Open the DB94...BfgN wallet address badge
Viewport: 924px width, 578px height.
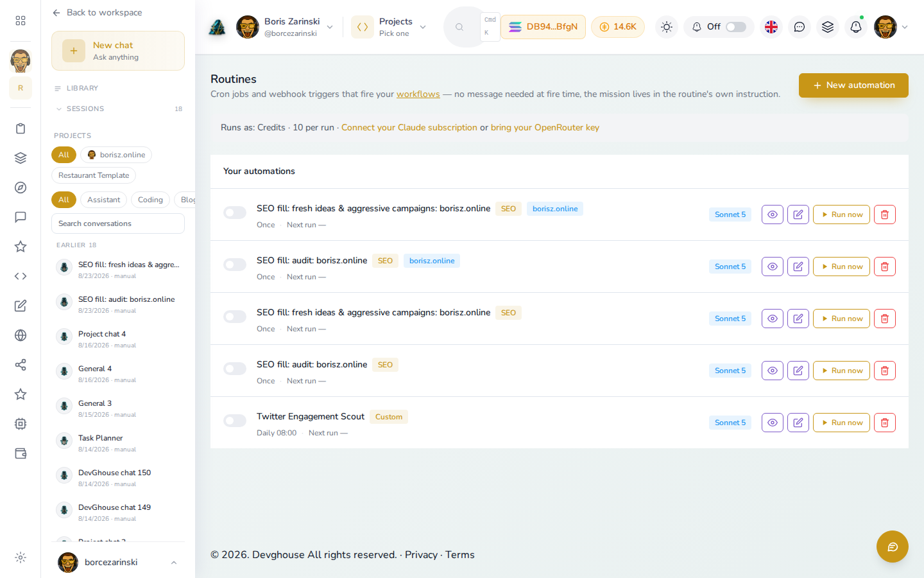point(543,27)
